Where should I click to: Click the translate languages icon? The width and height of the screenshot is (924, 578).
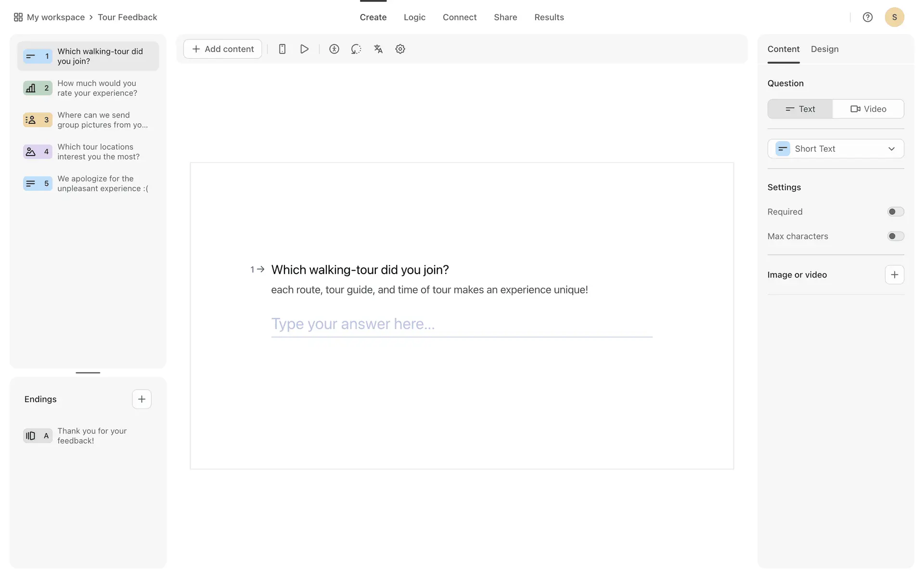pos(378,49)
